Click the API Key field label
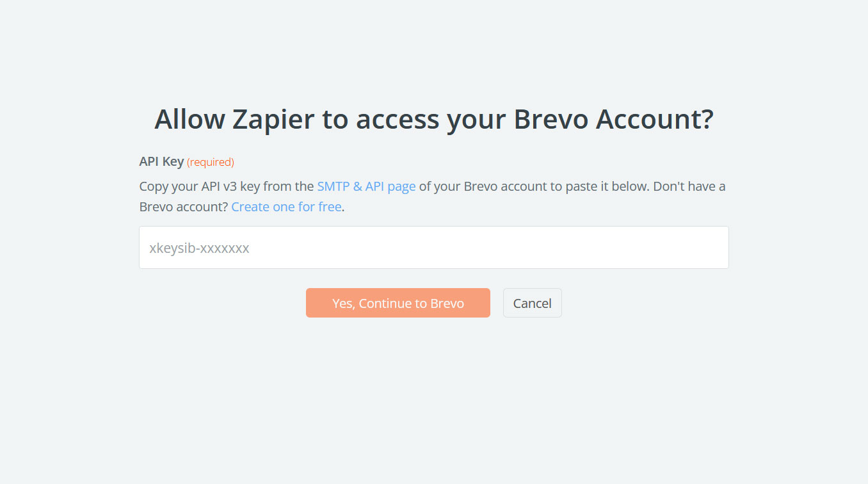This screenshot has width=868, height=484. (x=161, y=161)
